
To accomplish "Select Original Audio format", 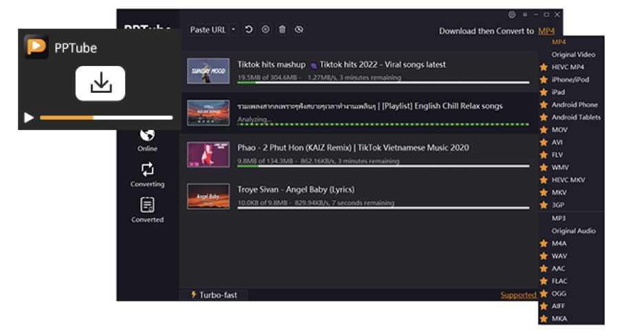I will 573,231.
